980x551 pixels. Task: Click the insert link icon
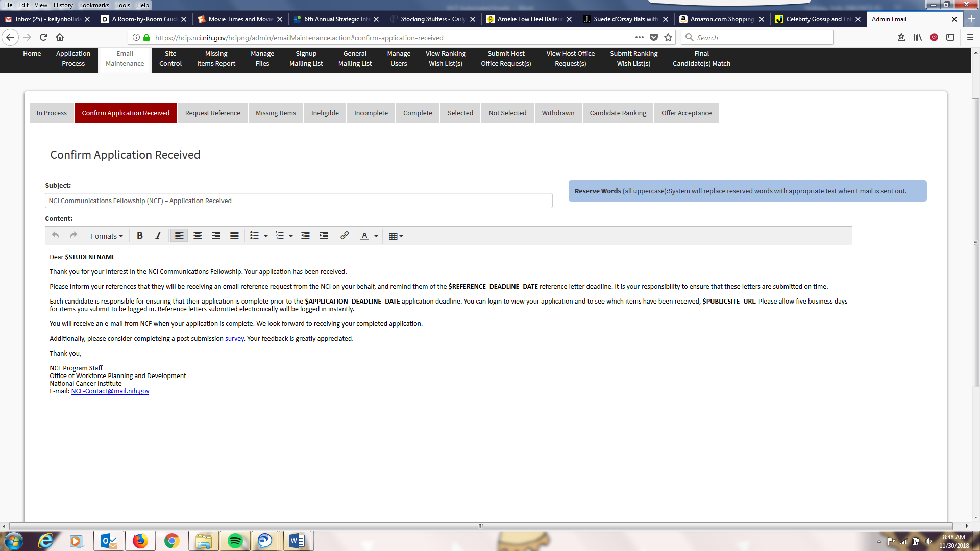point(345,236)
